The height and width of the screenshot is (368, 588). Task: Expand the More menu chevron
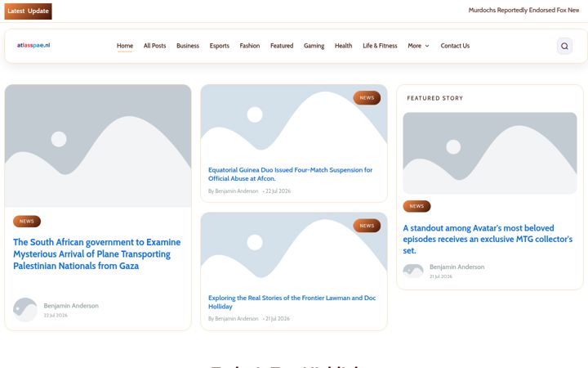[427, 46]
